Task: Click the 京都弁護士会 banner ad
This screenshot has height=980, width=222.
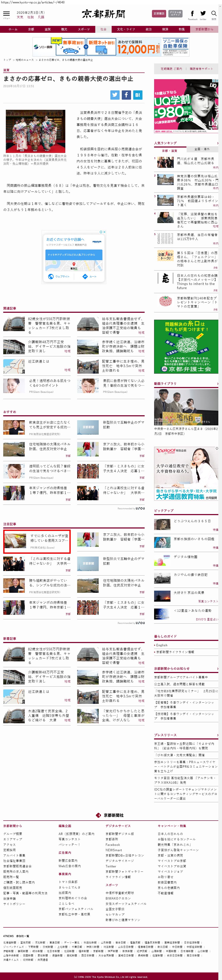Action: [x=186, y=346]
